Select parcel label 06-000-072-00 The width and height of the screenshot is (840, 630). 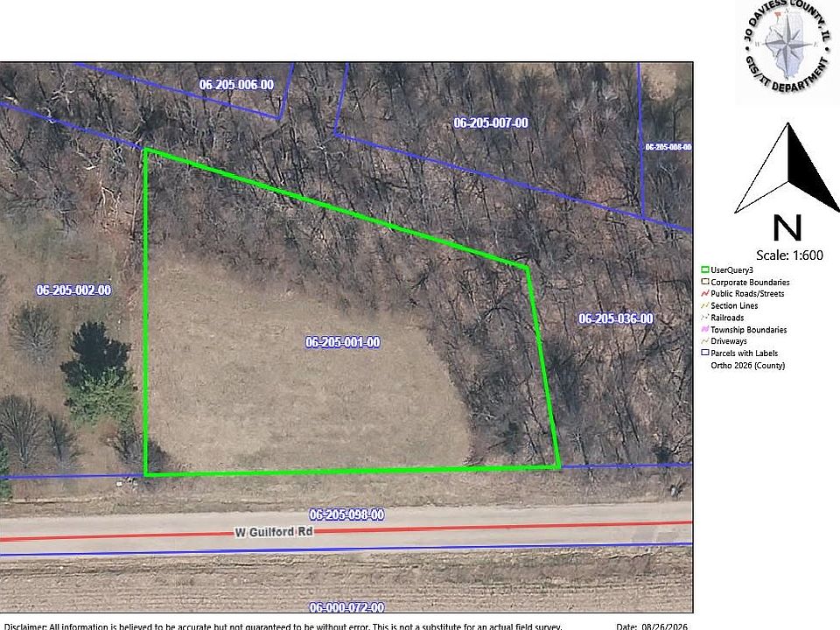tap(346, 607)
